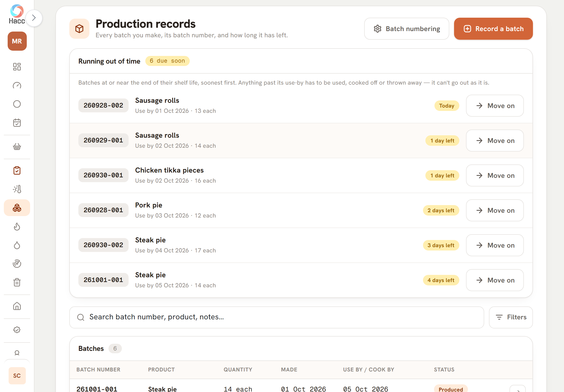Select batch number 260928-002 chip
This screenshot has width=564, height=392.
point(103,105)
